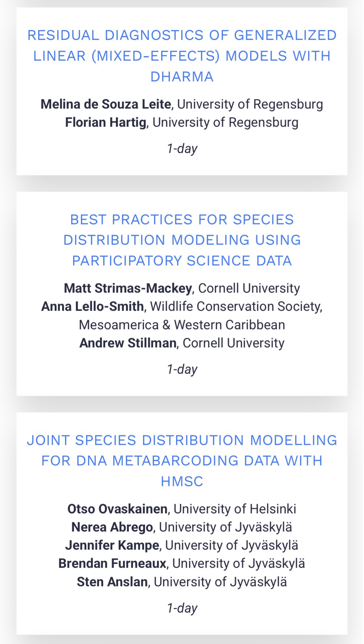Image resolution: width=364 pixels, height=644 pixels.
Task: Click University of Regensburg beside Florian Hartig
Action: (x=226, y=122)
